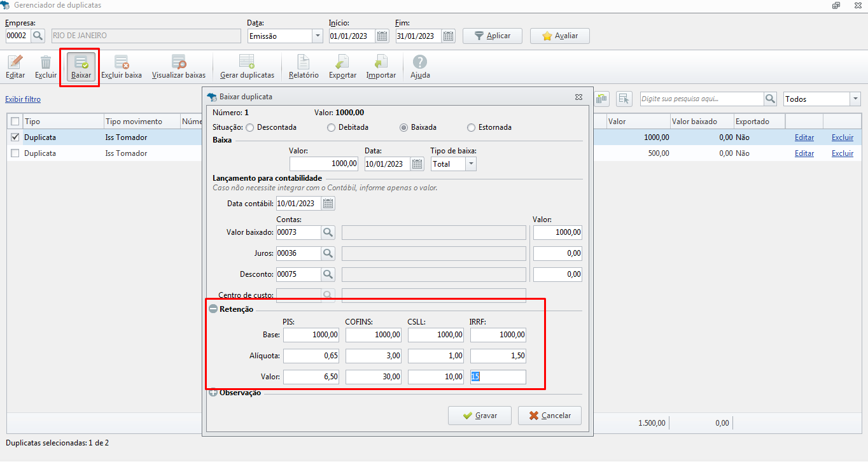This screenshot has width=868, height=462.
Task: Open Ajuda help icon
Action: coord(420,67)
